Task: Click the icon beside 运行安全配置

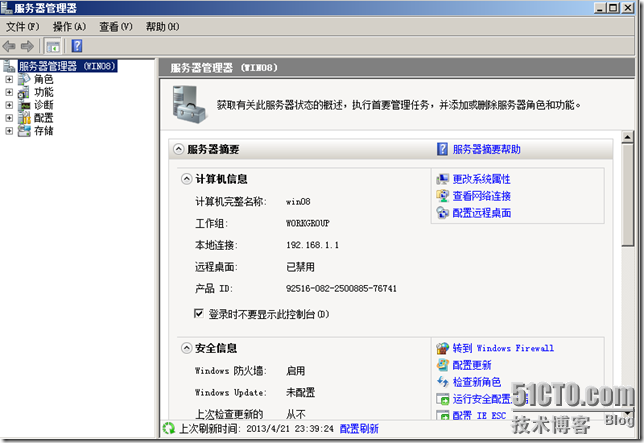Action: tap(442, 399)
